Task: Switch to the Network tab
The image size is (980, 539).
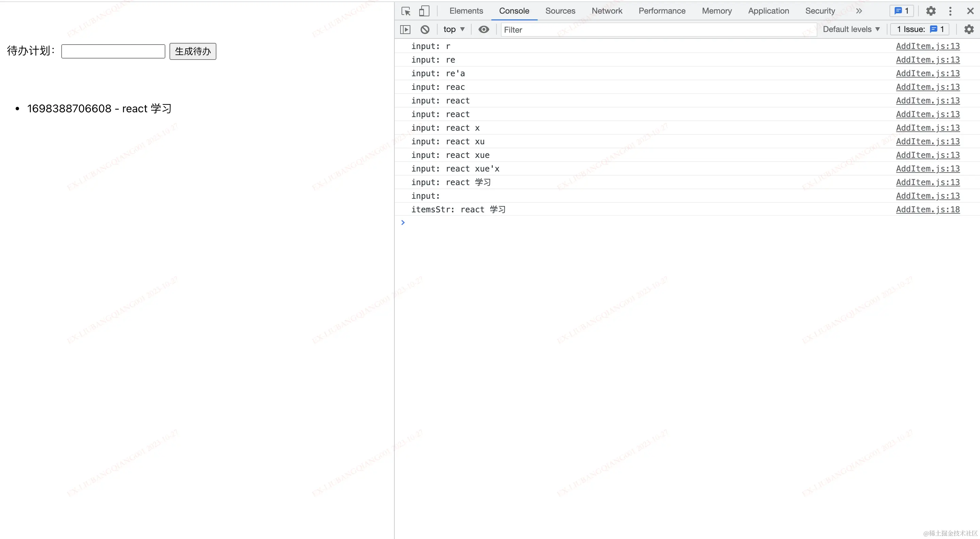Action: 606,11
